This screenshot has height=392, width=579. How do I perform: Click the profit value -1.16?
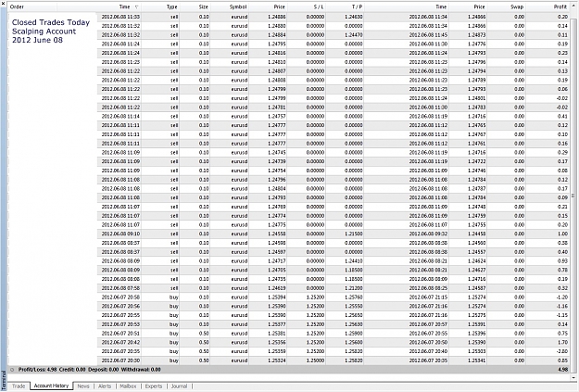coord(561,307)
